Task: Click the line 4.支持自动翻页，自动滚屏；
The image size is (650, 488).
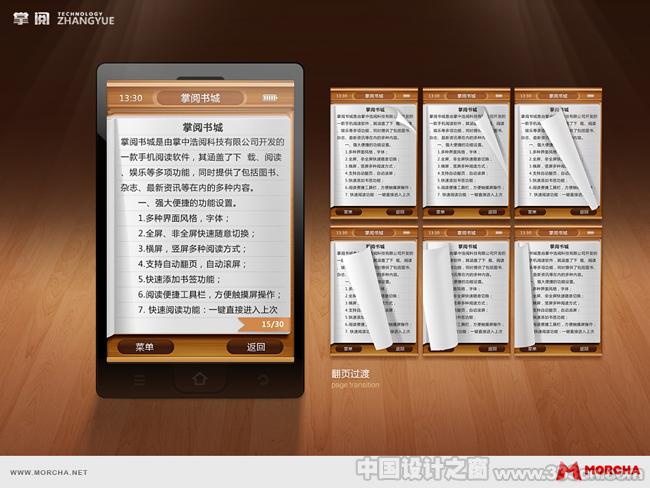Action: [192, 264]
